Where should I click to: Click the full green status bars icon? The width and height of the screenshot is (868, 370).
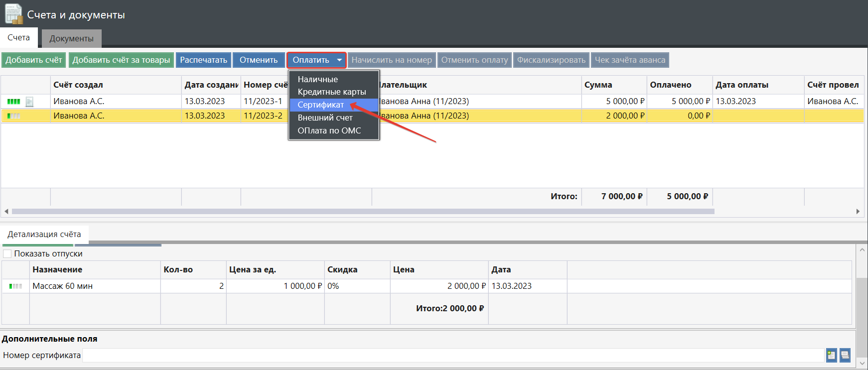(x=14, y=102)
